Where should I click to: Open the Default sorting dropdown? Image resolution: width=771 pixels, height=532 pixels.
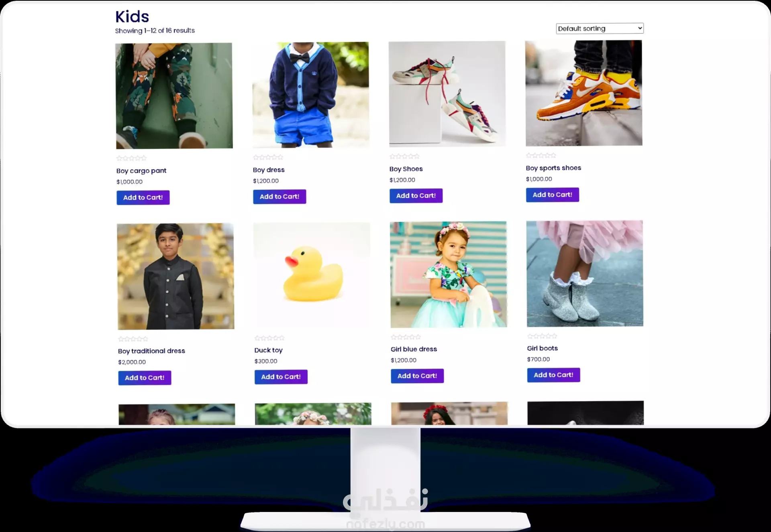[600, 28]
